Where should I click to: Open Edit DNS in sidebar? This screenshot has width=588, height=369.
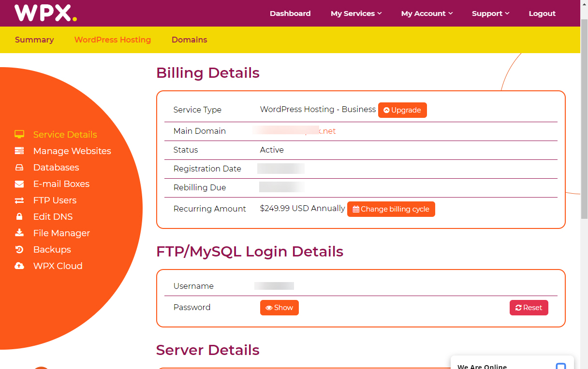[x=53, y=217]
